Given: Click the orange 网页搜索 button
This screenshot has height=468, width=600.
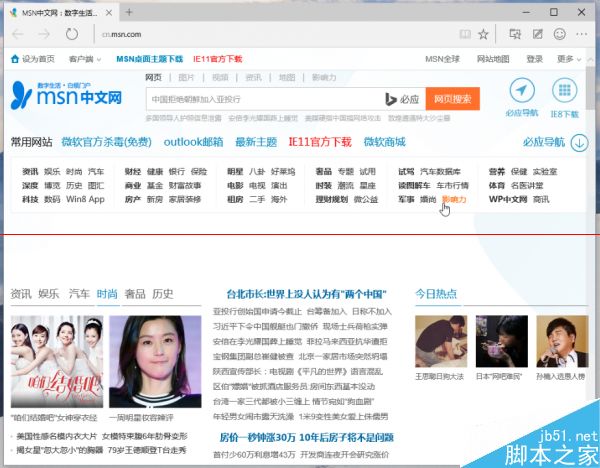Looking at the screenshot, I should click(x=452, y=99).
